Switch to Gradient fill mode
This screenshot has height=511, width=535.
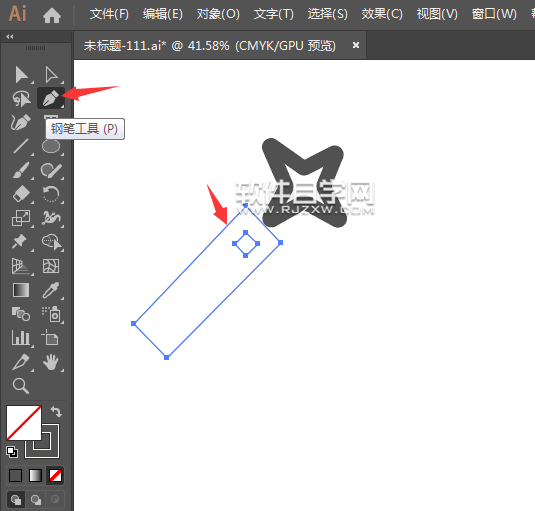point(35,475)
